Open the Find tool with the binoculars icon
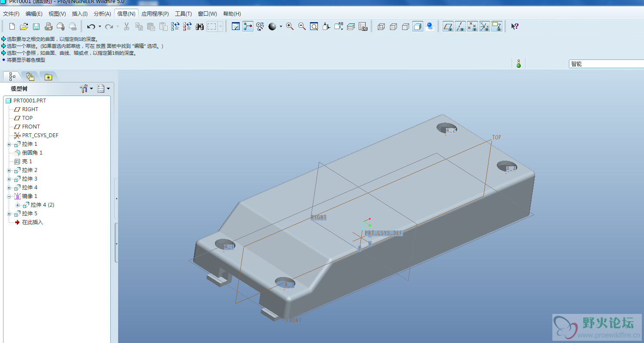 click(x=200, y=26)
